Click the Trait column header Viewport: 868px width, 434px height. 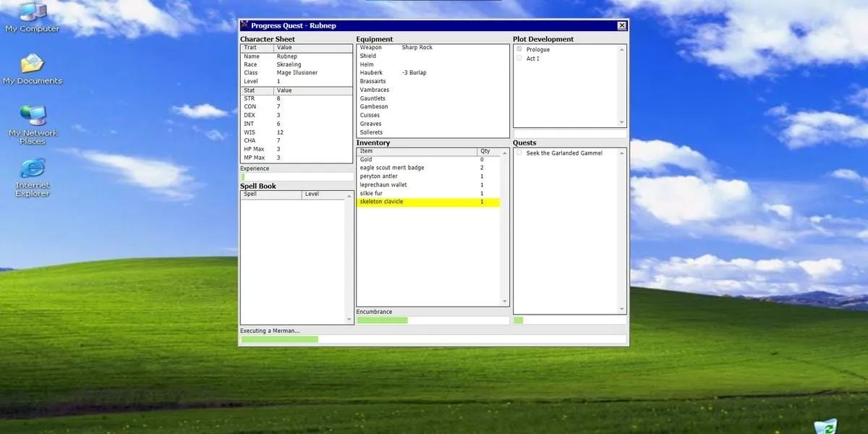(258, 47)
